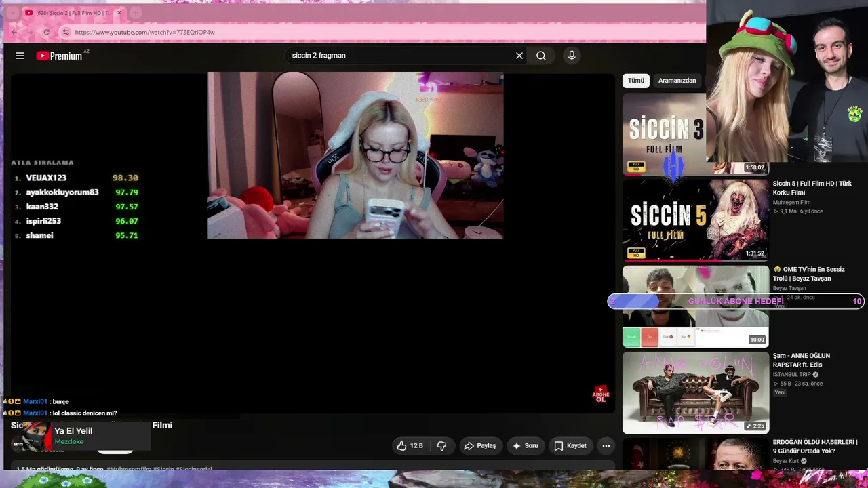Expand the tab search dropdown arrow
Image resolution: width=868 pixels, height=488 pixels.
click(13, 13)
